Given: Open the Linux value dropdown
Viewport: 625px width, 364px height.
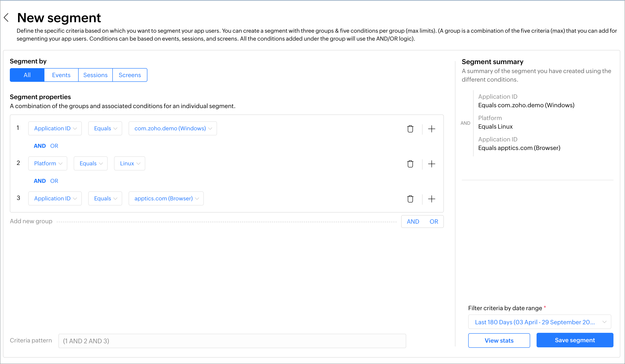Looking at the screenshot, I should coord(129,163).
